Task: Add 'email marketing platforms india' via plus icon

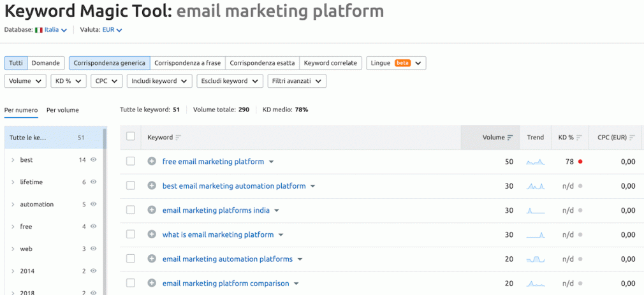Action: tap(152, 210)
